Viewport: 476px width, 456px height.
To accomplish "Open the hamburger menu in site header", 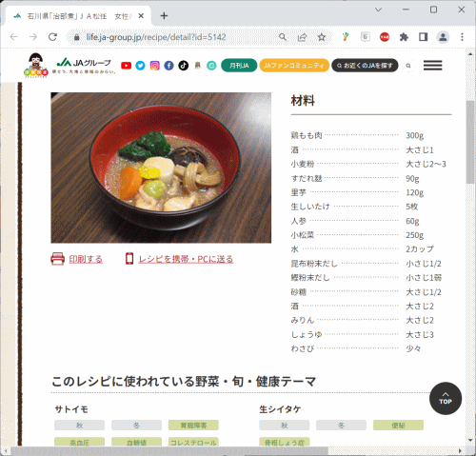I will (x=432, y=66).
